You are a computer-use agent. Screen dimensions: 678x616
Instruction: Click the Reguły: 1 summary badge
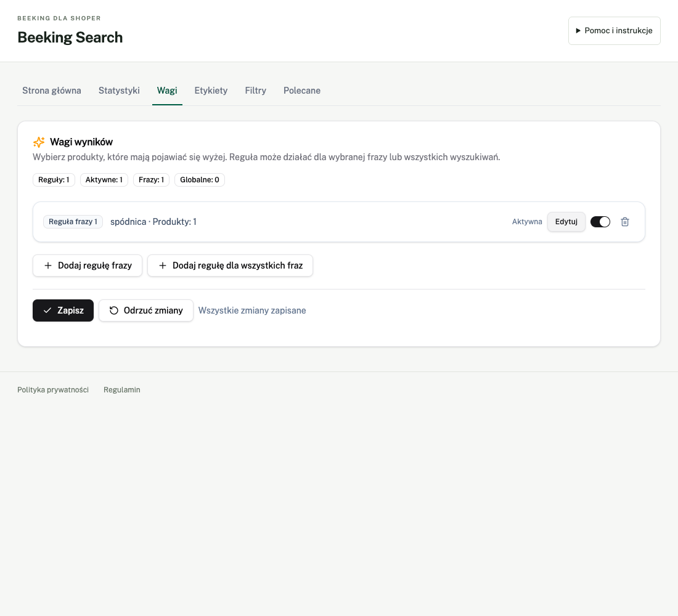(x=54, y=180)
